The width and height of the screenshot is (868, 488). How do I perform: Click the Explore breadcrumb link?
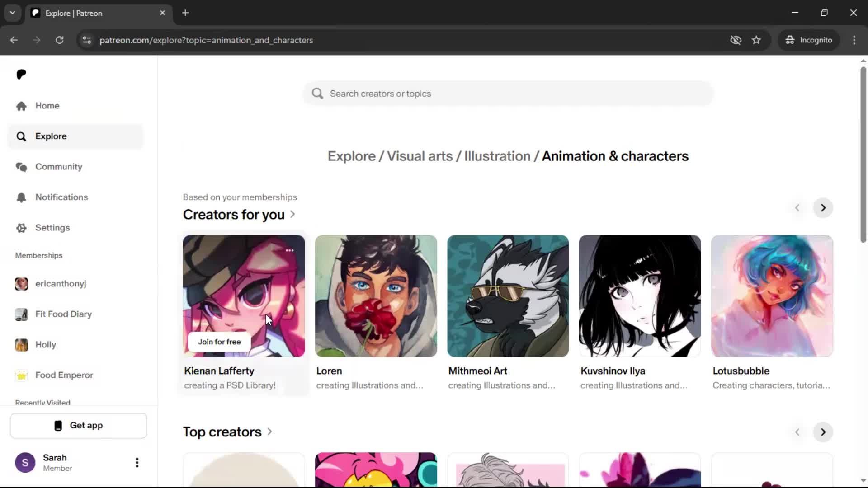pos(351,156)
